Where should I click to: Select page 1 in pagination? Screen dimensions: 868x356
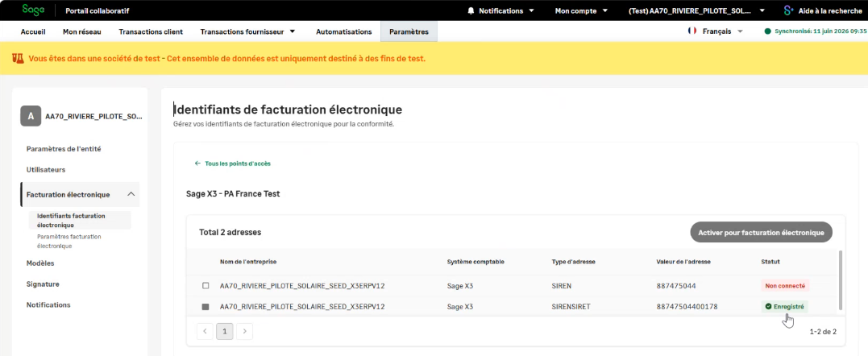click(x=225, y=332)
